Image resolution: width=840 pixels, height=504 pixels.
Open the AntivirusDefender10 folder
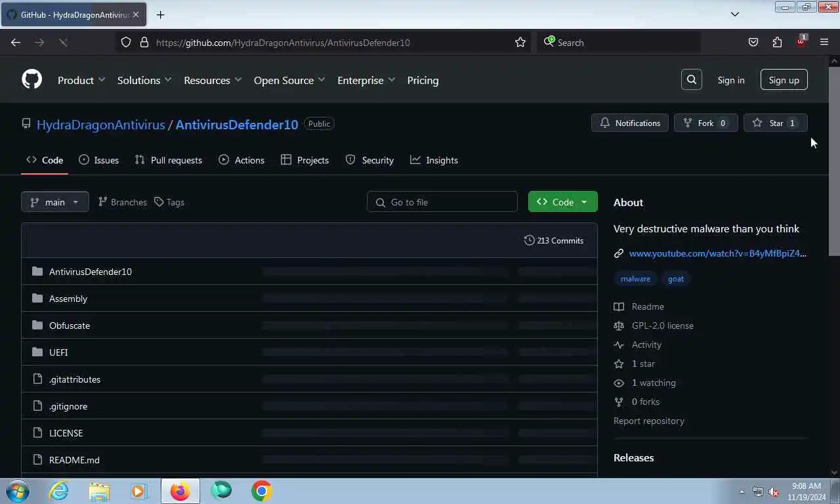point(91,272)
